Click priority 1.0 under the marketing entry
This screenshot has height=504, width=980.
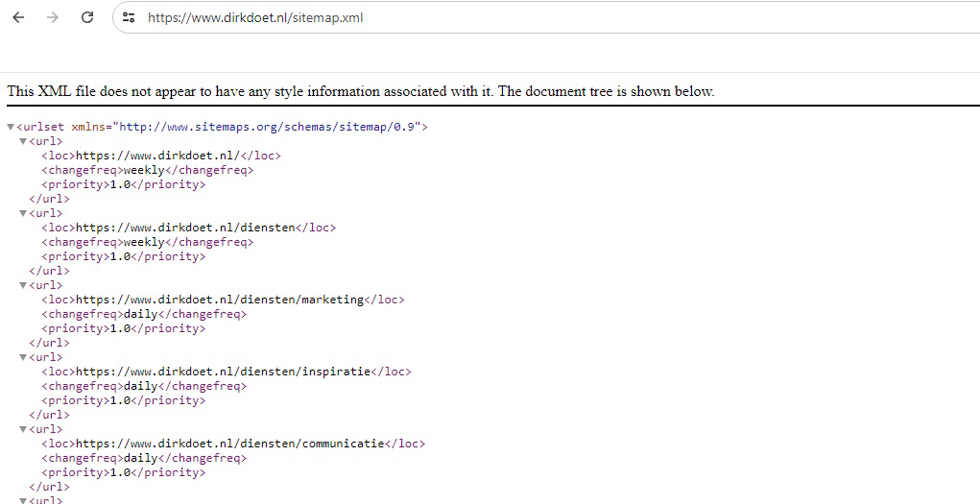click(x=120, y=328)
